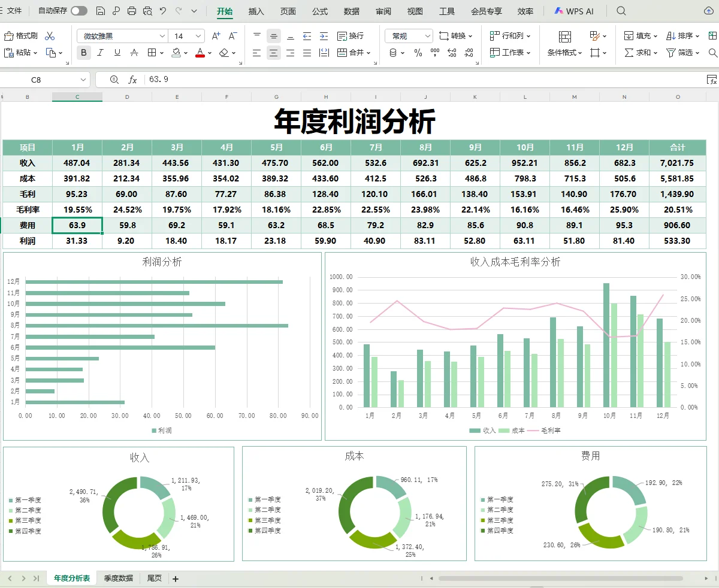Switch to the 视图 ribbon tab
Image resolution: width=719 pixels, height=588 pixels.
pyautogui.click(x=415, y=11)
